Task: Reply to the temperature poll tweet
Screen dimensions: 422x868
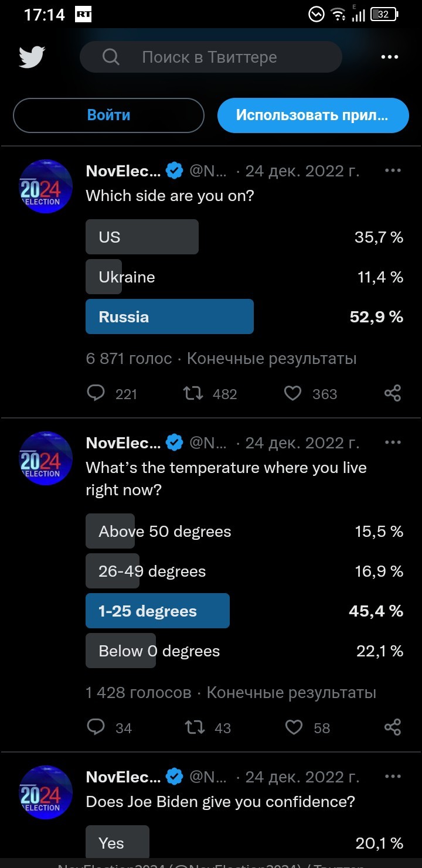Action: 96,727
